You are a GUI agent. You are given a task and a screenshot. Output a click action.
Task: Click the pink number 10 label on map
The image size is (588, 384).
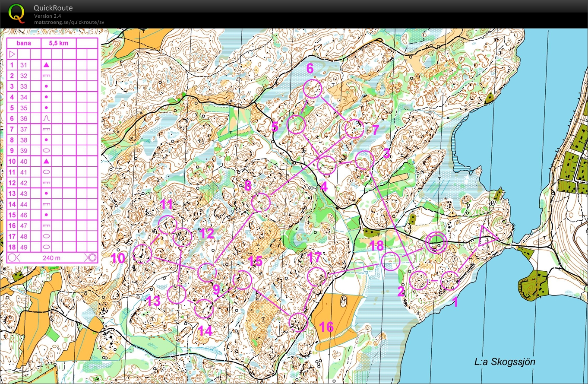pyautogui.click(x=118, y=258)
